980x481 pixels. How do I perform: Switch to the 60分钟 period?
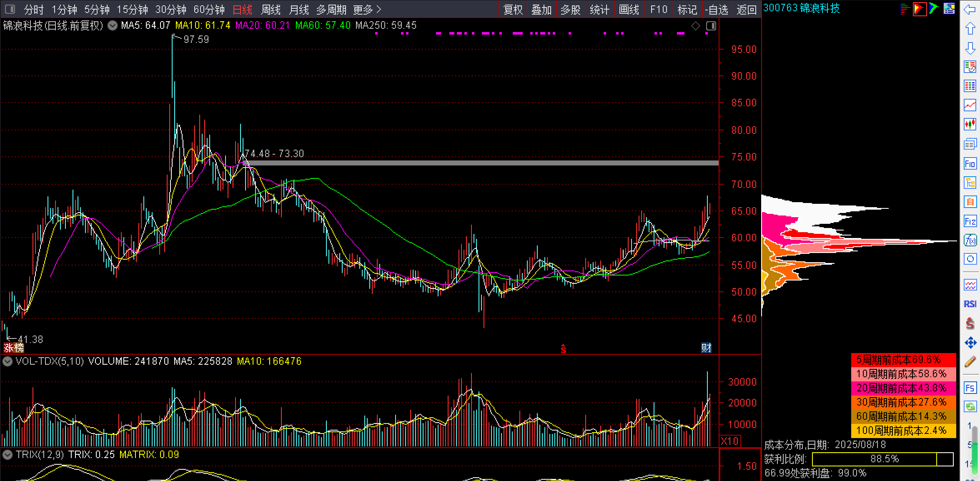pyautogui.click(x=209, y=9)
